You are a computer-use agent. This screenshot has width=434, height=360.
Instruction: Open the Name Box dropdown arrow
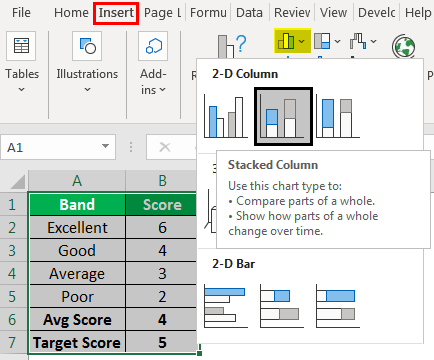click(x=105, y=147)
